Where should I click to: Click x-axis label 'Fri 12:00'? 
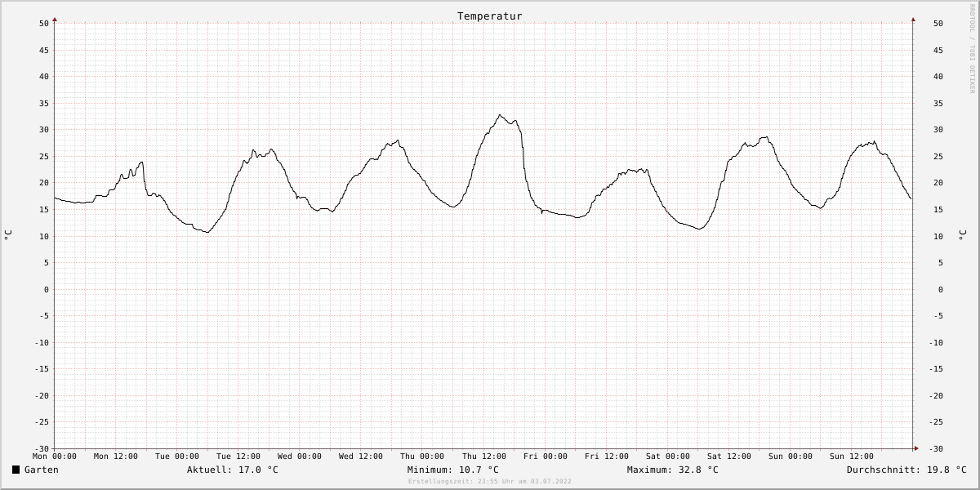[607, 457]
